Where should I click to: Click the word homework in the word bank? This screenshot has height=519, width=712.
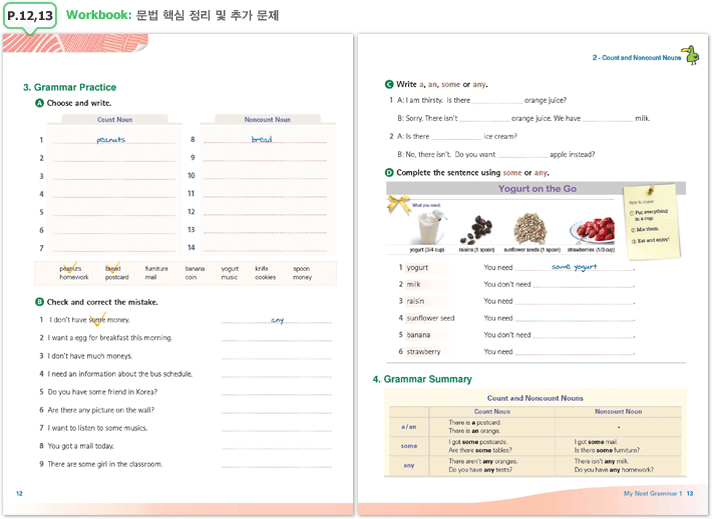(x=74, y=277)
